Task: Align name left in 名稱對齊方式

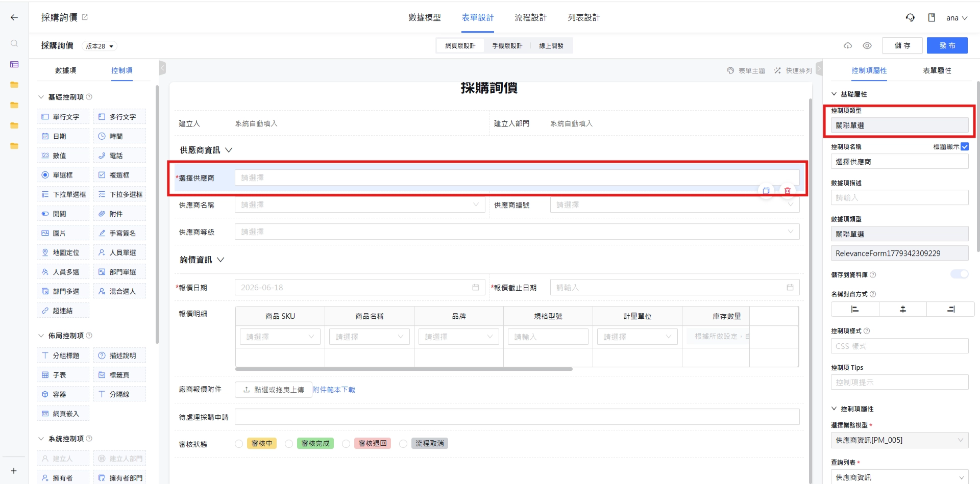Action: 855,309
